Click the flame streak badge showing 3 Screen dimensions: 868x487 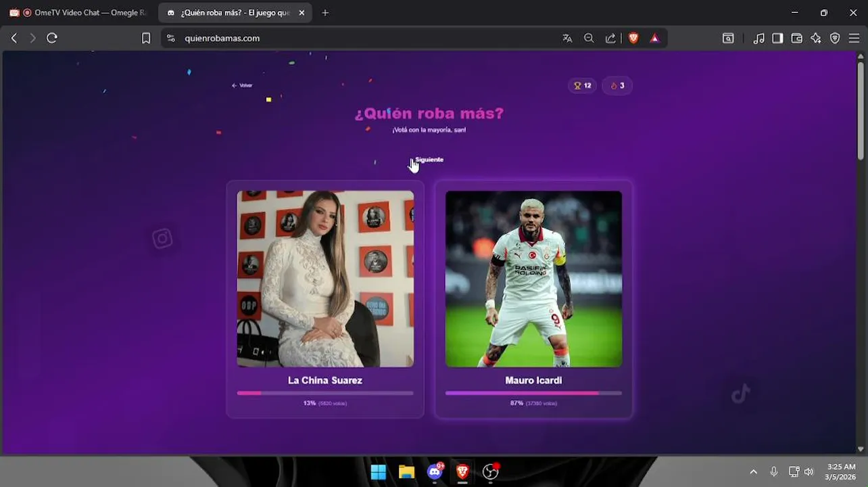click(617, 86)
